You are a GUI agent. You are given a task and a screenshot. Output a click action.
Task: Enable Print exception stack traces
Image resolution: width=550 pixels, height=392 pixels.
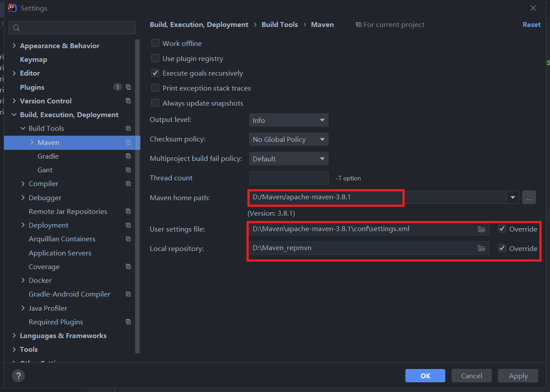pyautogui.click(x=155, y=88)
